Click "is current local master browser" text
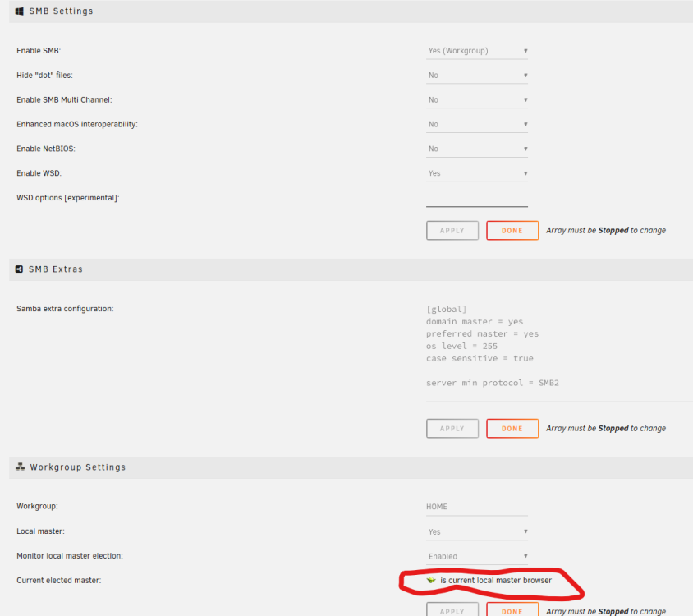 496,580
